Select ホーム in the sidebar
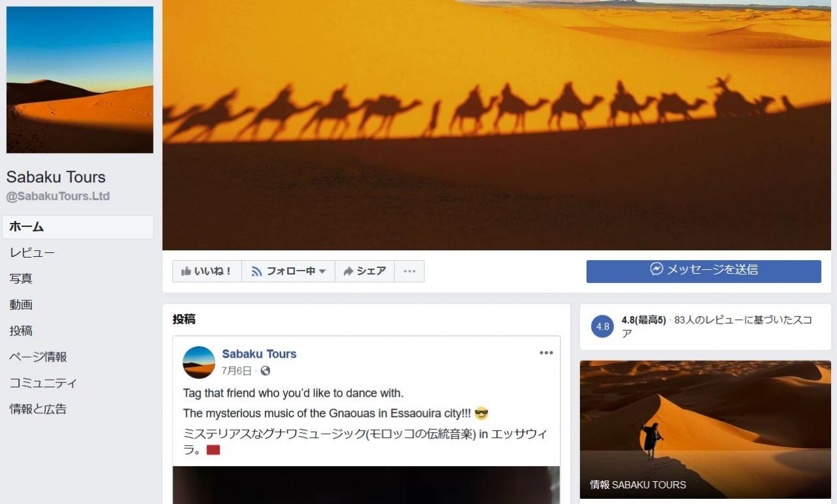 point(78,227)
